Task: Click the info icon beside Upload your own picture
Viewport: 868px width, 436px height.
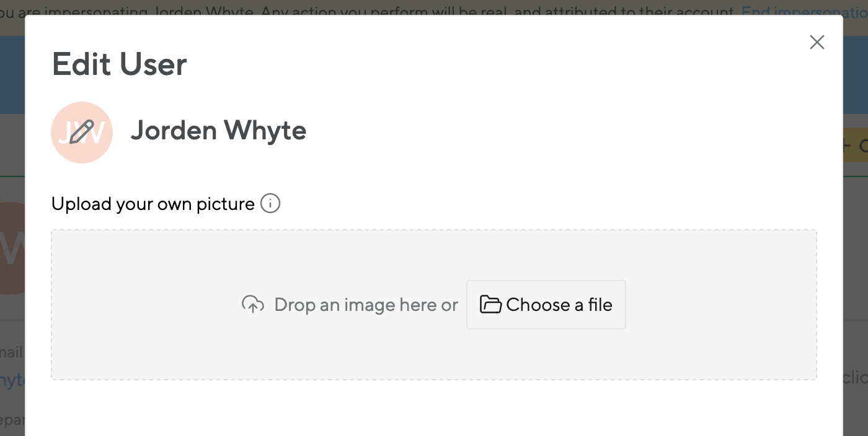Action: pyautogui.click(x=270, y=203)
